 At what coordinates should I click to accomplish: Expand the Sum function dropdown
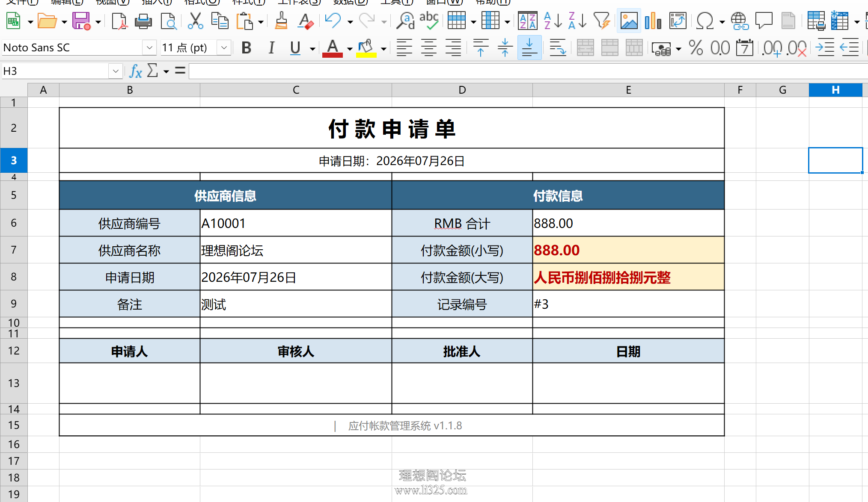pos(166,71)
